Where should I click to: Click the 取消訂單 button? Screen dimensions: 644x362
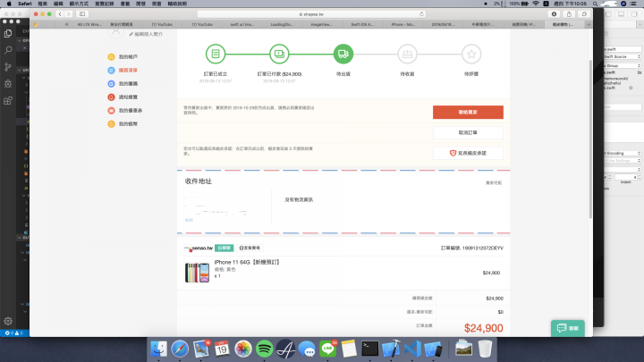tap(468, 132)
